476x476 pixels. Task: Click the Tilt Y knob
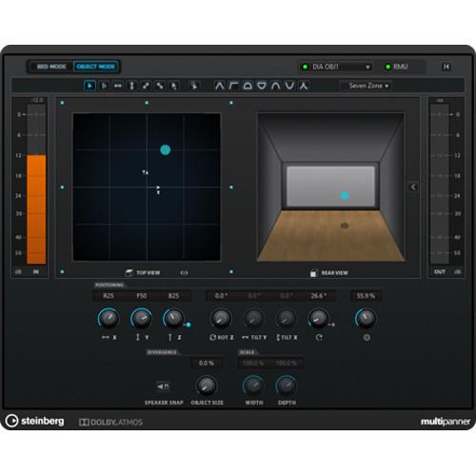tap(254, 318)
